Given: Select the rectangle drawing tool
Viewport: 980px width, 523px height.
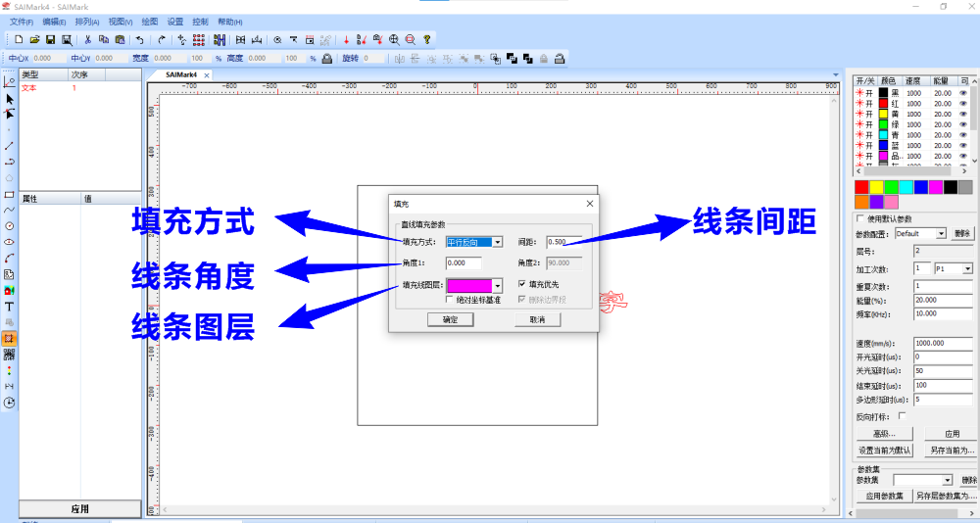Looking at the screenshot, I should click(x=10, y=194).
